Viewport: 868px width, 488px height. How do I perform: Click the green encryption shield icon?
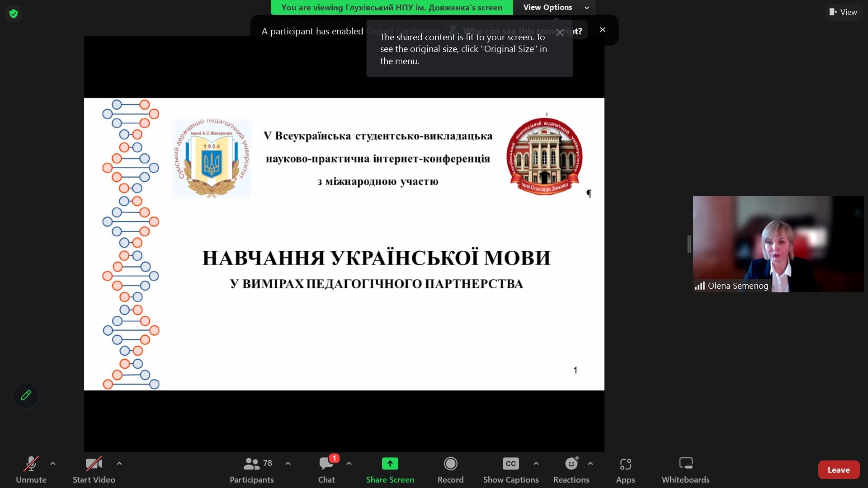point(14,14)
